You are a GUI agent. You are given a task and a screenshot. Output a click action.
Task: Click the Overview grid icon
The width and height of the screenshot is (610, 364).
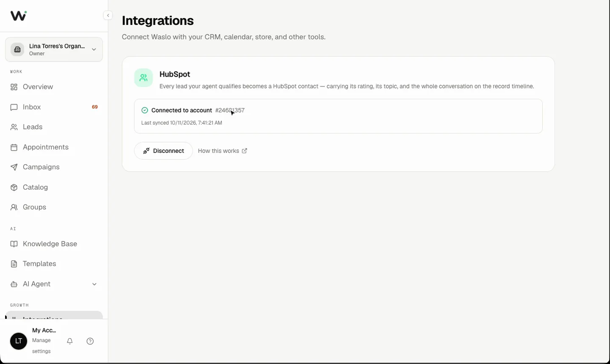click(x=14, y=87)
